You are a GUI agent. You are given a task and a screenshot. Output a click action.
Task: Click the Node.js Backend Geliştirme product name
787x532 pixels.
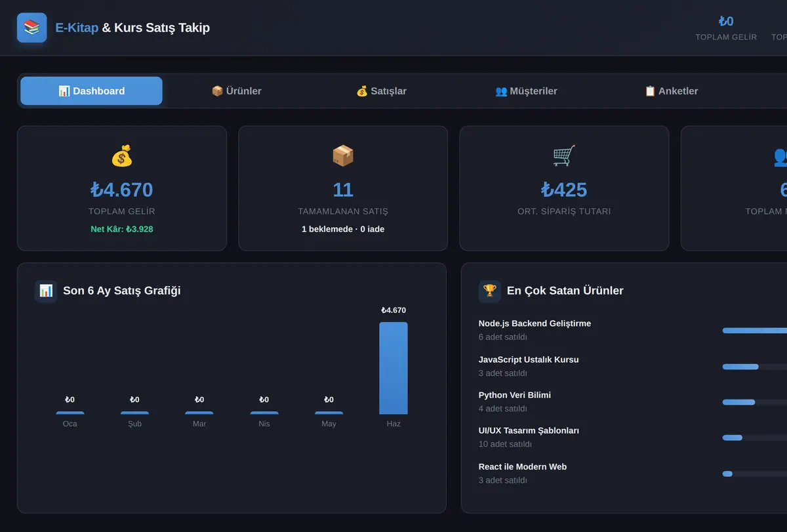(535, 323)
